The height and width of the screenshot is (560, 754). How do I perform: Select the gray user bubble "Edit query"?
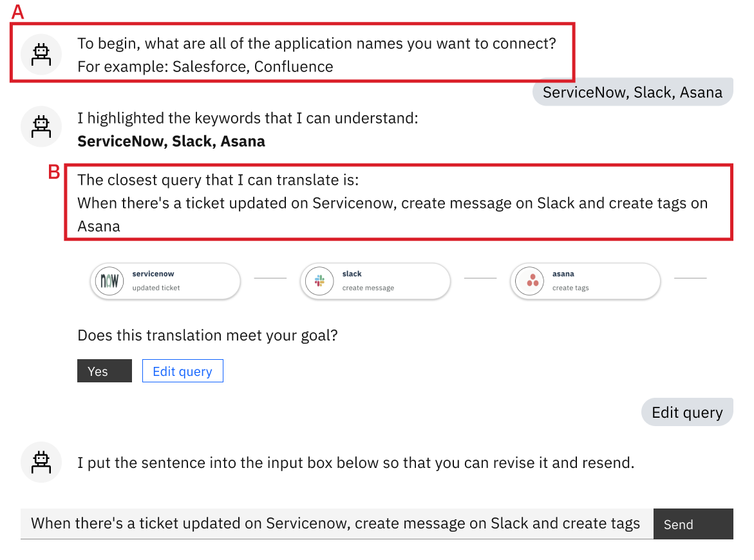[x=686, y=413]
